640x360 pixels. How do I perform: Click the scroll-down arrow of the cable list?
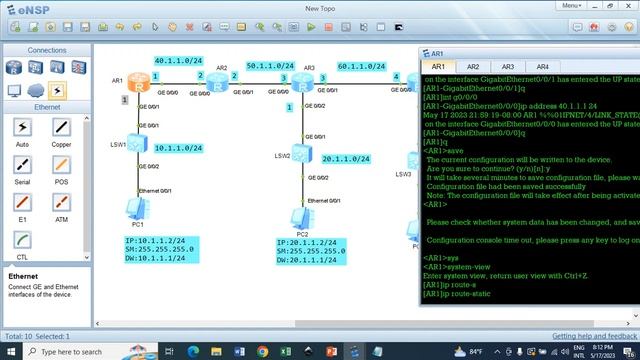tap(87, 258)
